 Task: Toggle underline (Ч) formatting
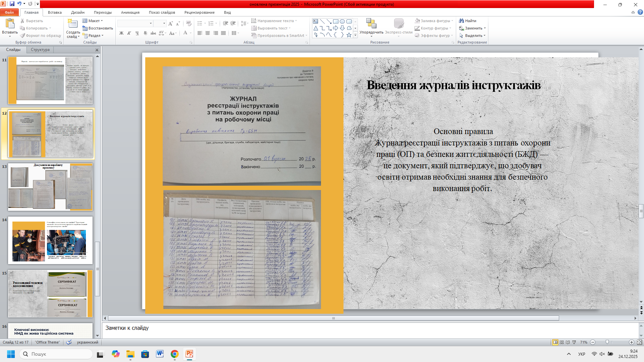coord(137,33)
